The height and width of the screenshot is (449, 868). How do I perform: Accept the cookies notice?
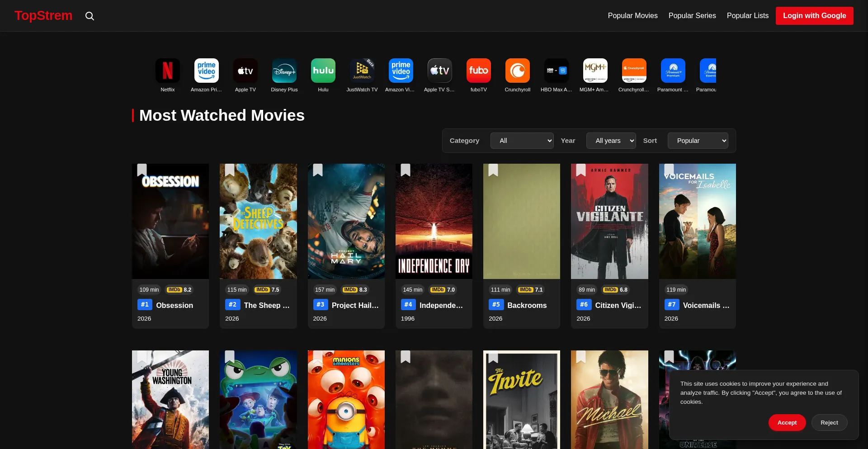[787, 423]
